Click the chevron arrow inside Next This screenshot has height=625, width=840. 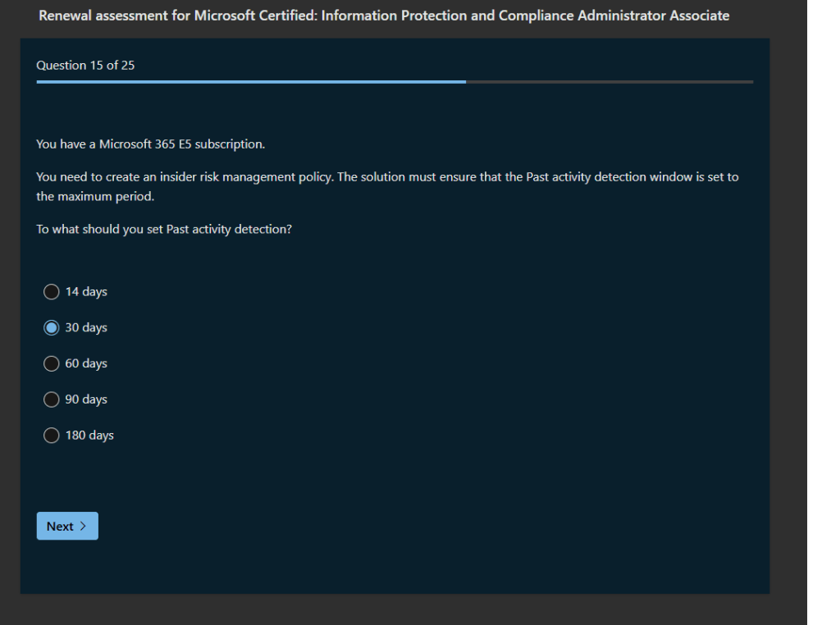pos(84,527)
